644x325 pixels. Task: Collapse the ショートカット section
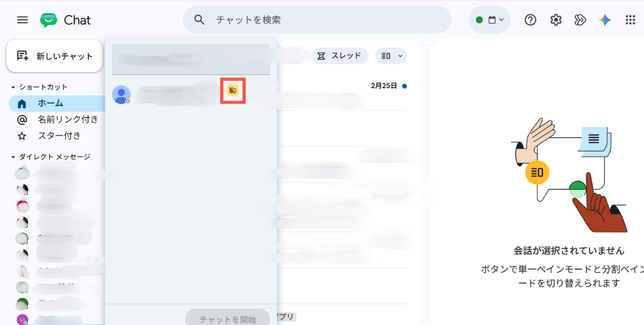pos(13,87)
